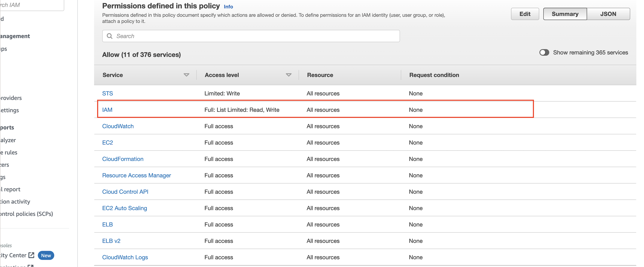Screen dimensions: 644x267
Task: Open the archive rules sidebar item
Action: [x=9, y=152]
